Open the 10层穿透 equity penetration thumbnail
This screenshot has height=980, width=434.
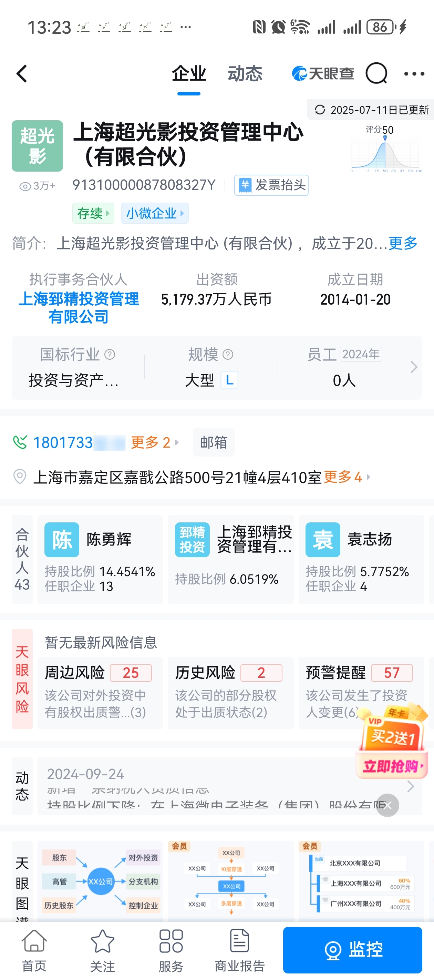pos(230,881)
